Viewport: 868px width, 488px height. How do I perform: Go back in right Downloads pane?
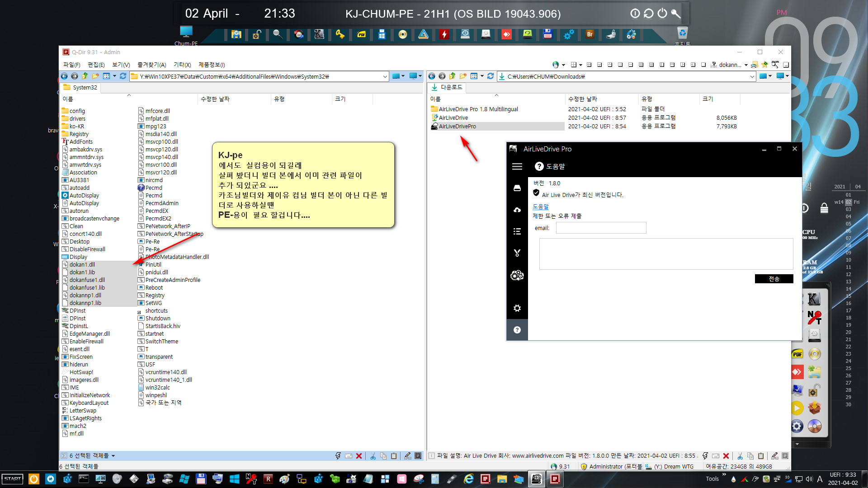click(432, 76)
